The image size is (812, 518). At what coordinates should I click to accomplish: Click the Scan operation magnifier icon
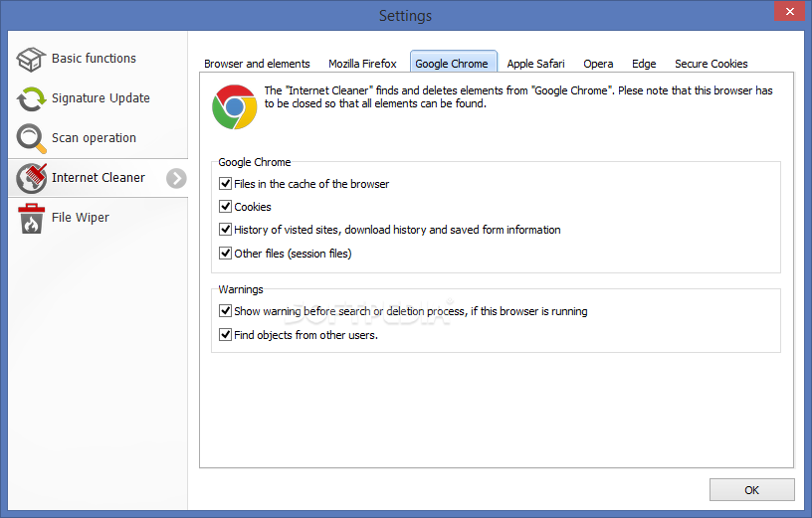[31, 138]
